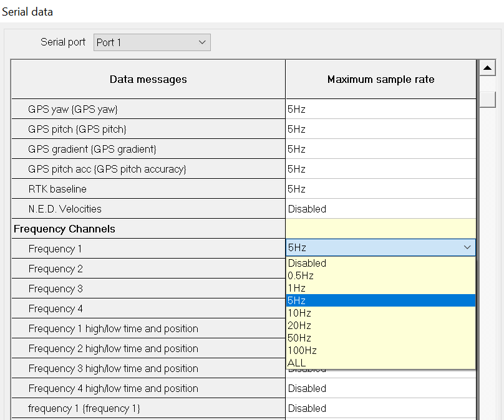Click the GPS pitch 5Hz rate cell
Screen dimensions: 504x420
click(380, 129)
